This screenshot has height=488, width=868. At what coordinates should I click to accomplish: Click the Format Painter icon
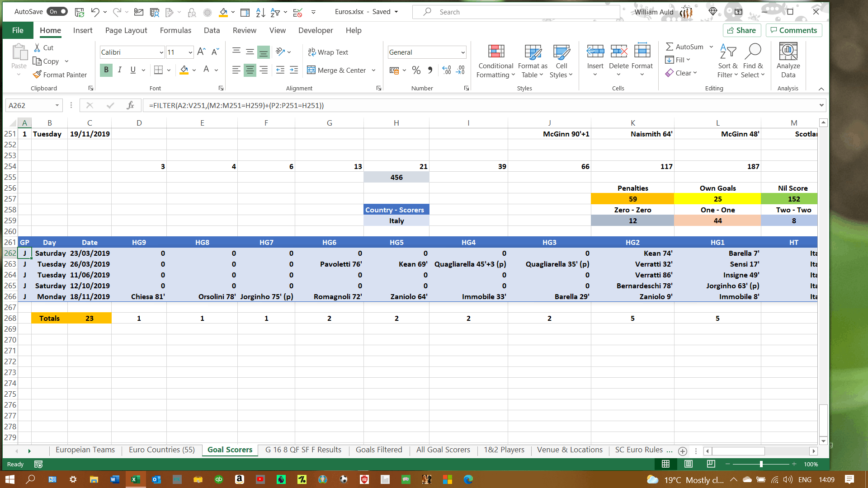[37, 75]
